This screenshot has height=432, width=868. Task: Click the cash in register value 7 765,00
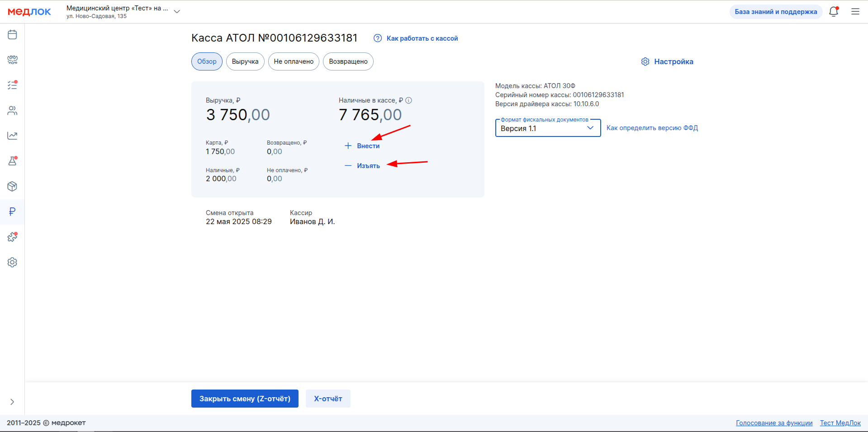tap(370, 115)
